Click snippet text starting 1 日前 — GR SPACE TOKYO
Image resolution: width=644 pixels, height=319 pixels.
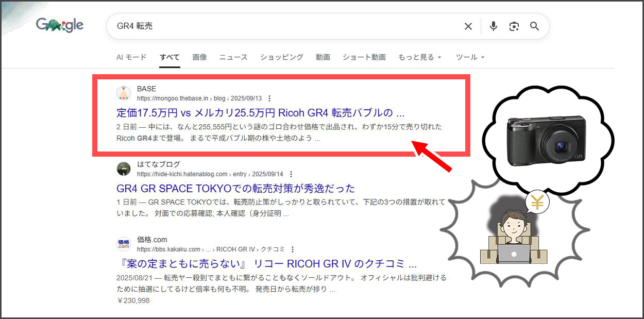tap(281, 208)
